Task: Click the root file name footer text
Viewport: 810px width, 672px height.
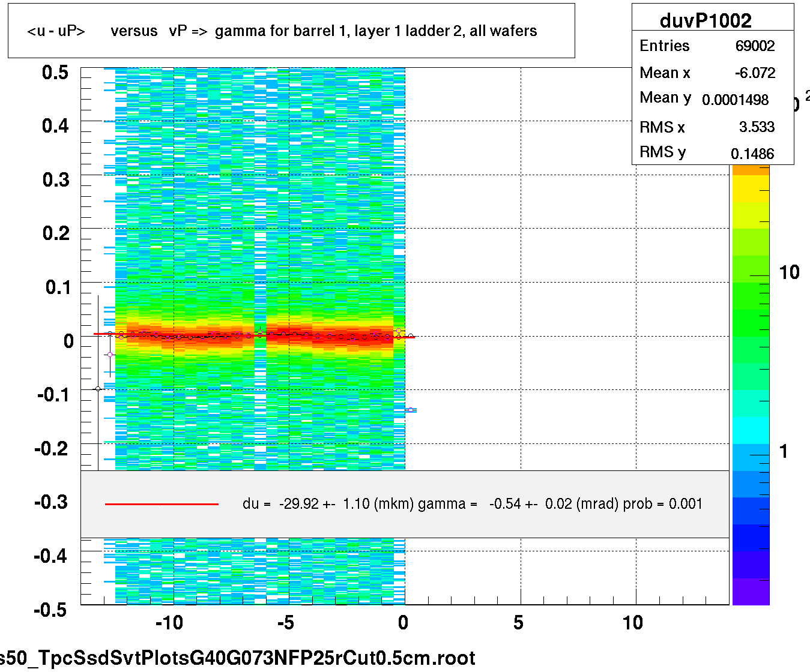Action: pos(238,658)
